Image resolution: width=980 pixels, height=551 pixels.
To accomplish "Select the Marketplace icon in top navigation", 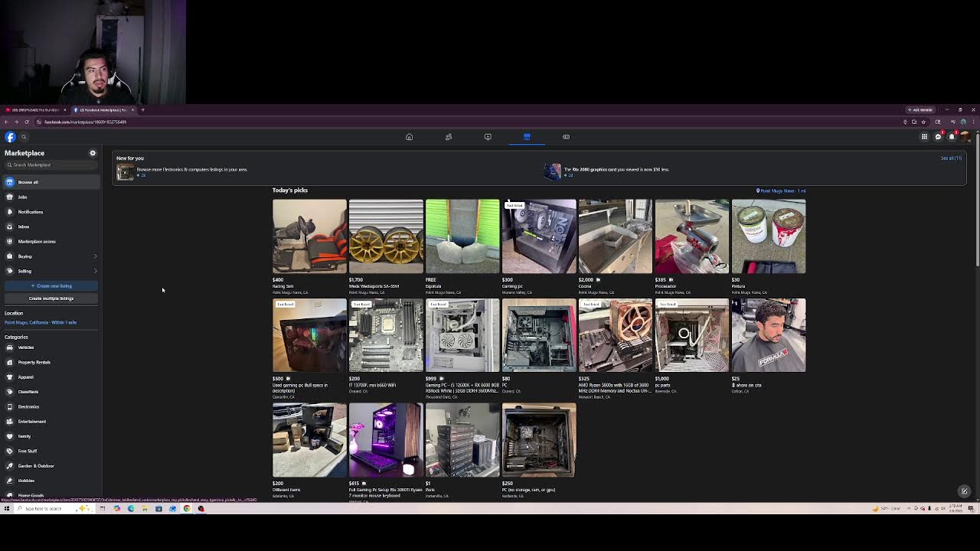I will [527, 137].
